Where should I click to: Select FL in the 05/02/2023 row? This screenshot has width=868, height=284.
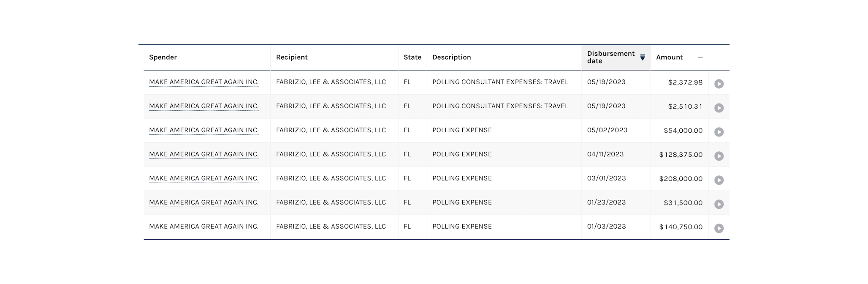pos(407,130)
